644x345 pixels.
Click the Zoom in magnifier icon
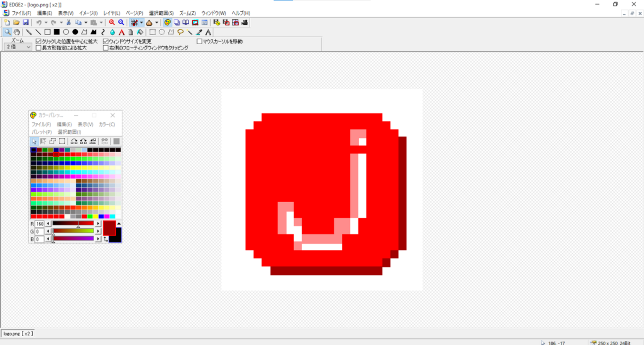(112, 22)
